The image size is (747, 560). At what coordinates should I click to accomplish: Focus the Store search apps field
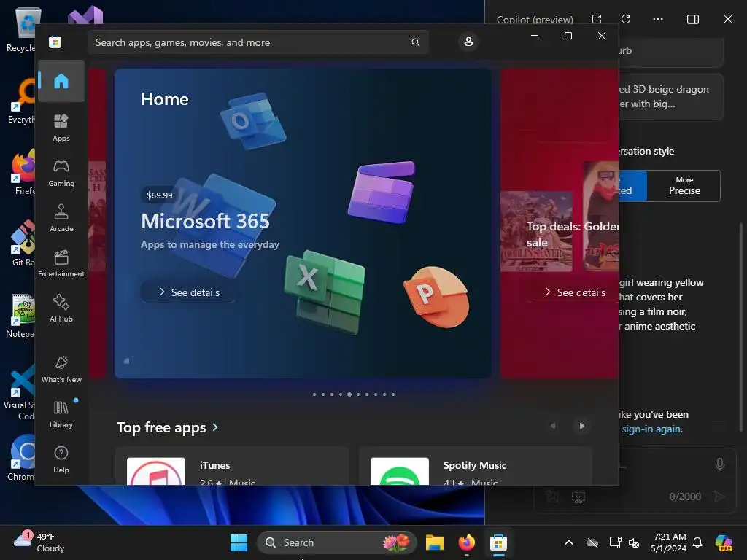[x=258, y=42]
